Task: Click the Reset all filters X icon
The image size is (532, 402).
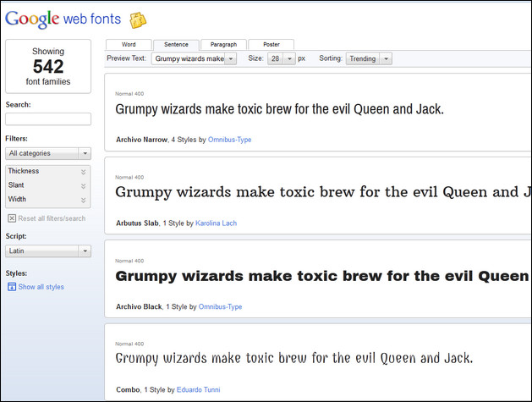Action: coord(12,218)
